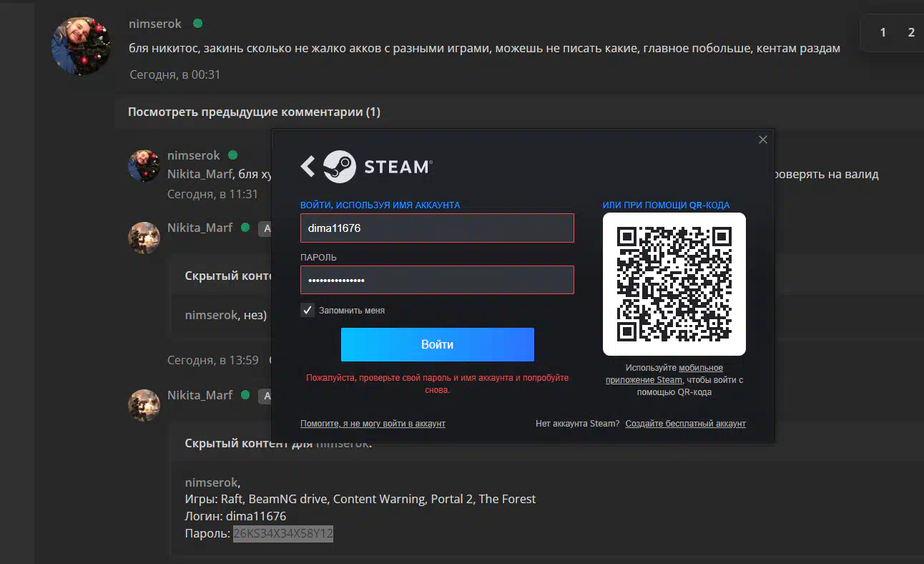Open Nikita_Marf's username above the "нез)" reply

point(200,228)
